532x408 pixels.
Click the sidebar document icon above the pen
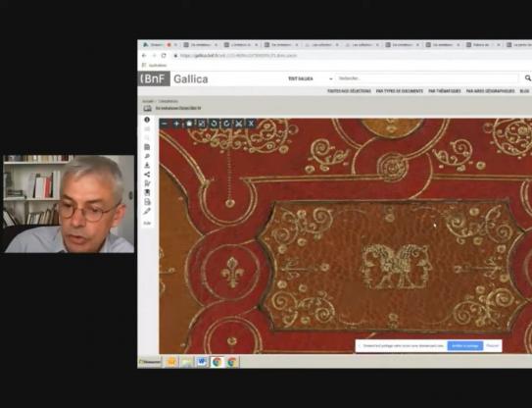pos(147,202)
